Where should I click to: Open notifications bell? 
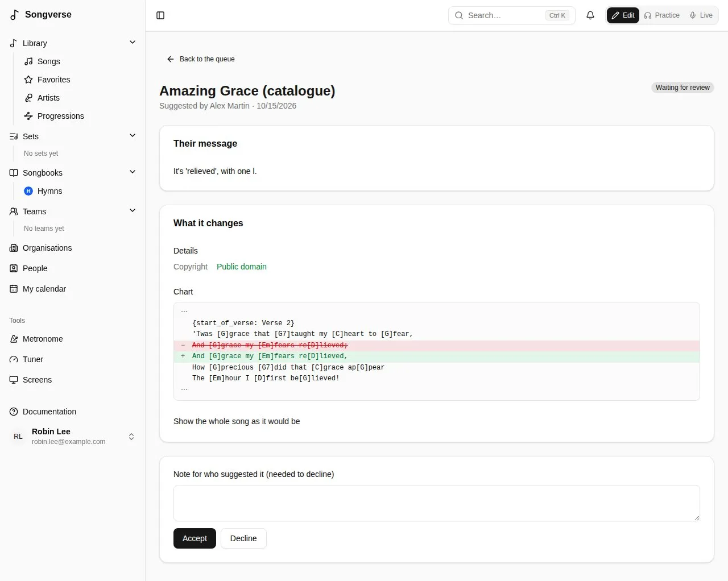coord(590,15)
